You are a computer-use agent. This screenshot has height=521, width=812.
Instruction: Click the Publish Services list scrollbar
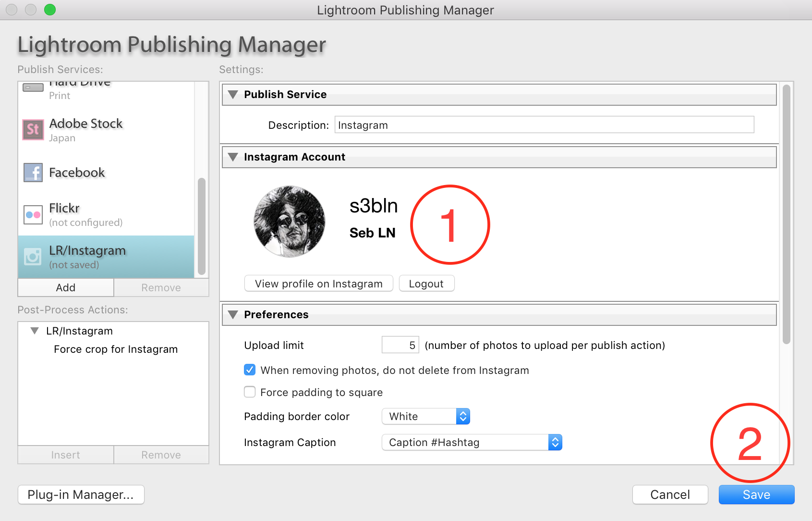click(x=202, y=226)
